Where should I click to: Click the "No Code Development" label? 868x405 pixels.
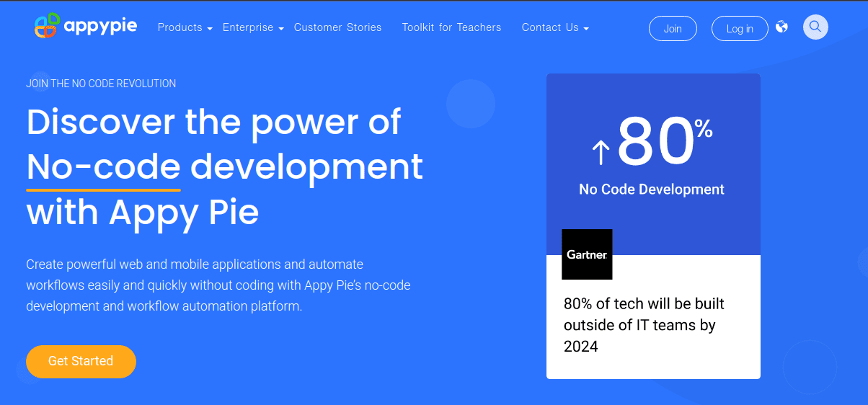[652, 190]
